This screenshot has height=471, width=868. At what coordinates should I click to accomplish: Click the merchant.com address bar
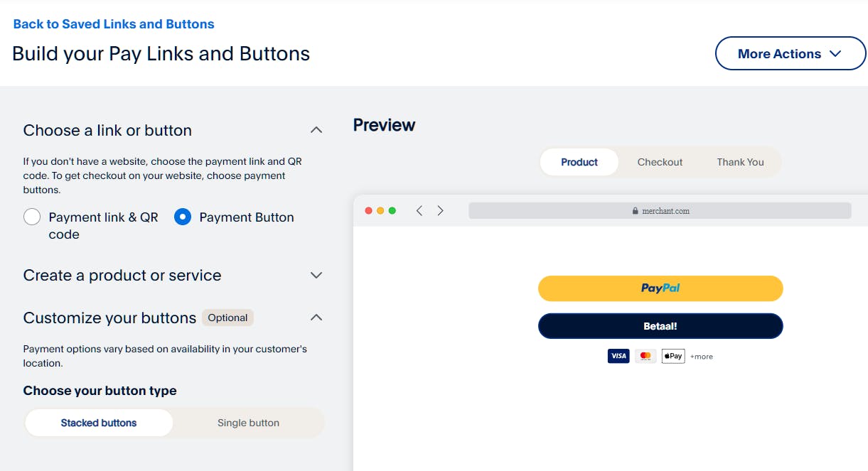(x=660, y=211)
